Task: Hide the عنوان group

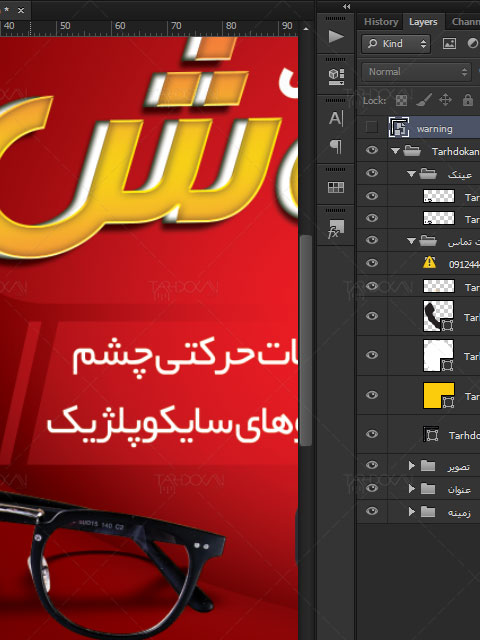Action: 371,488
